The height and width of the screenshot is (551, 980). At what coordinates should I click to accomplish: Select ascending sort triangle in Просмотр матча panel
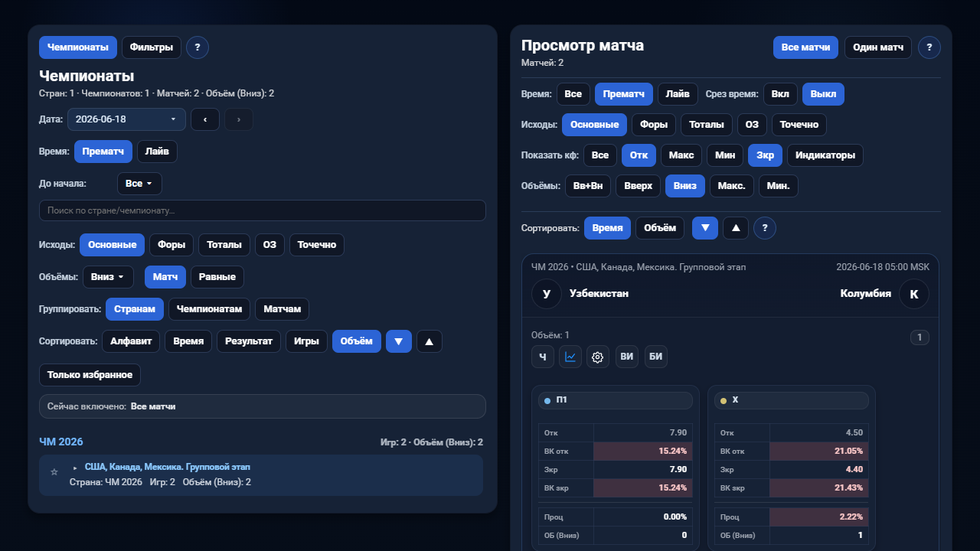(x=736, y=228)
